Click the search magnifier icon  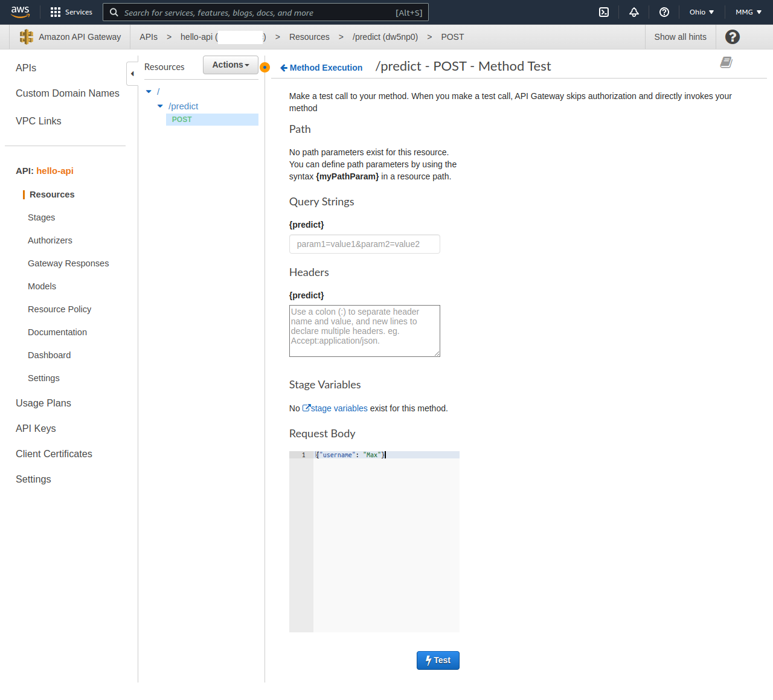114,12
